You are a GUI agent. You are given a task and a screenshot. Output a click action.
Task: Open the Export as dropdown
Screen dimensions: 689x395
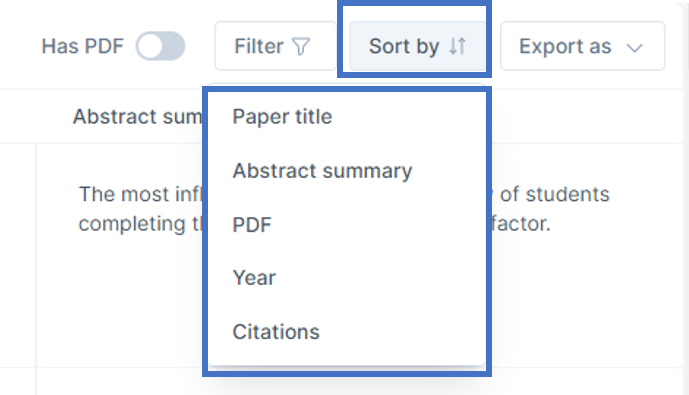point(582,46)
